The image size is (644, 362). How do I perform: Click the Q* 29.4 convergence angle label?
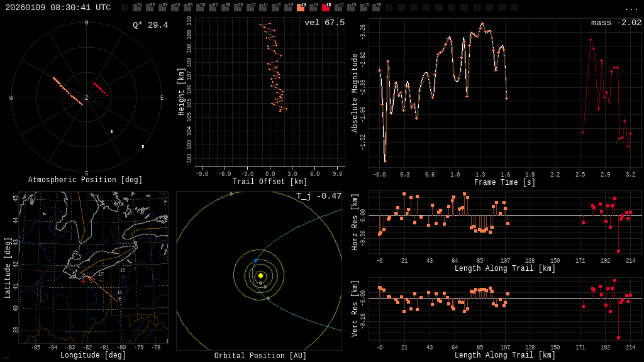point(150,25)
